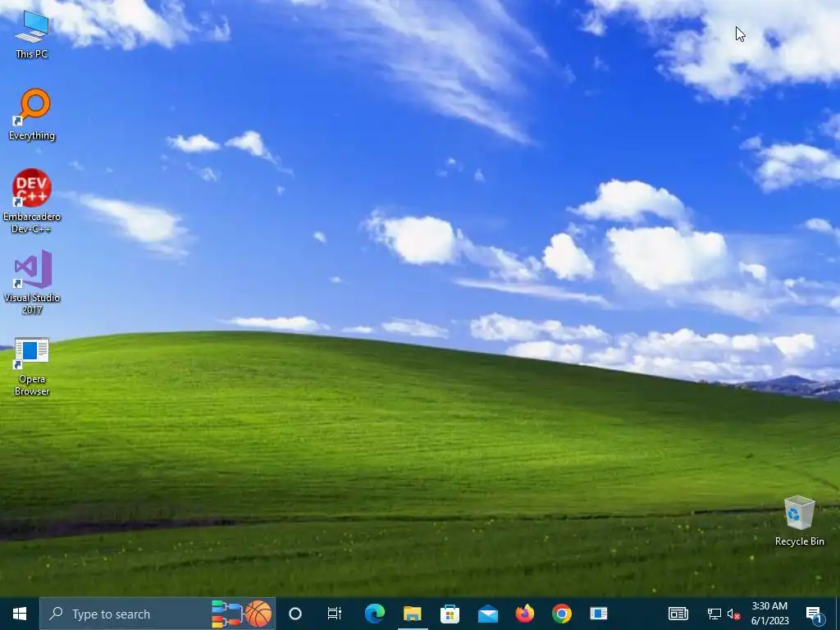Select the Opera Browser desktop shortcut

click(32, 367)
